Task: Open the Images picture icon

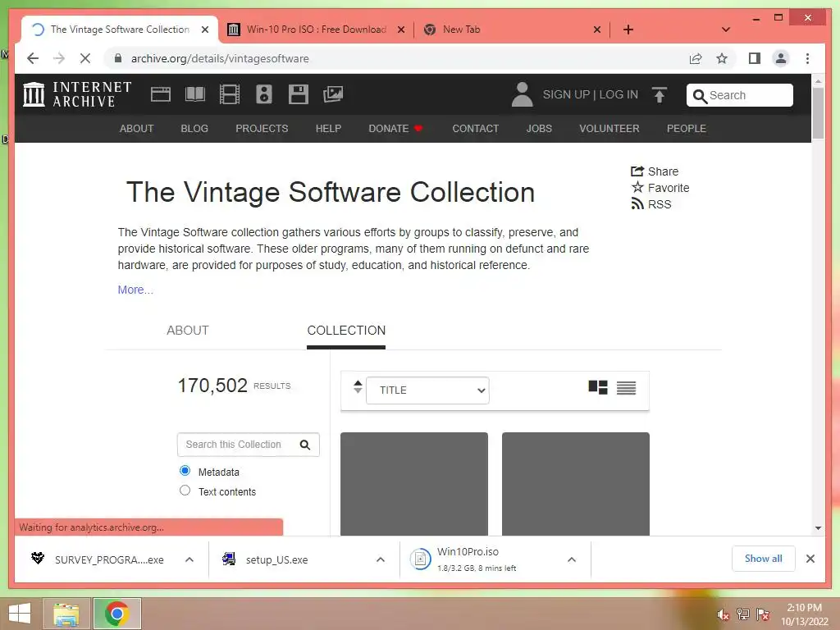Action: (x=333, y=95)
